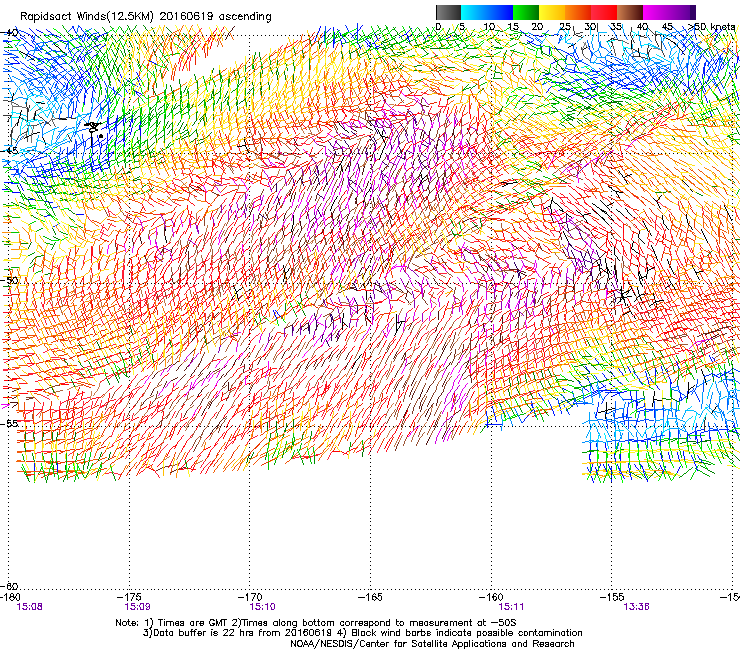Click the green 15-20 knots legend segment
Viewport: 740px width, 650px height.
click(x=526, y=12)
